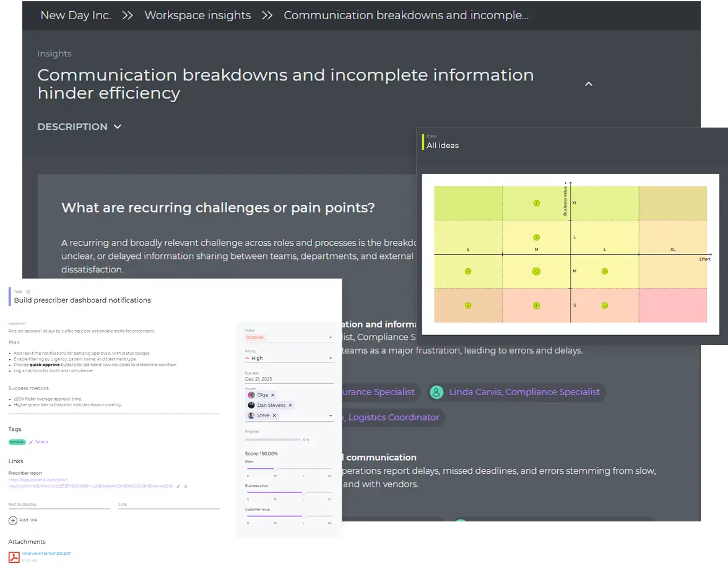Click the PDF icon on Interview transcripts attachment

[14, 557]
